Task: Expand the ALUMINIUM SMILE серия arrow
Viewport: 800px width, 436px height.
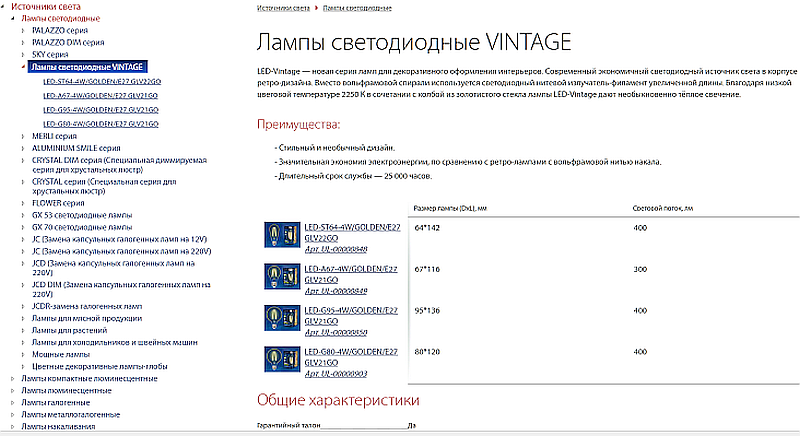Action: point(23,148)
